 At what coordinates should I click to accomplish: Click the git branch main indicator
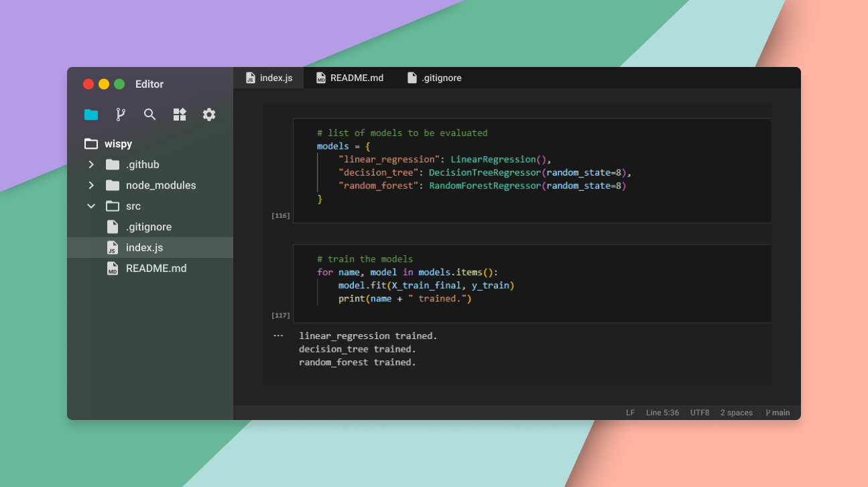(778, 413)
